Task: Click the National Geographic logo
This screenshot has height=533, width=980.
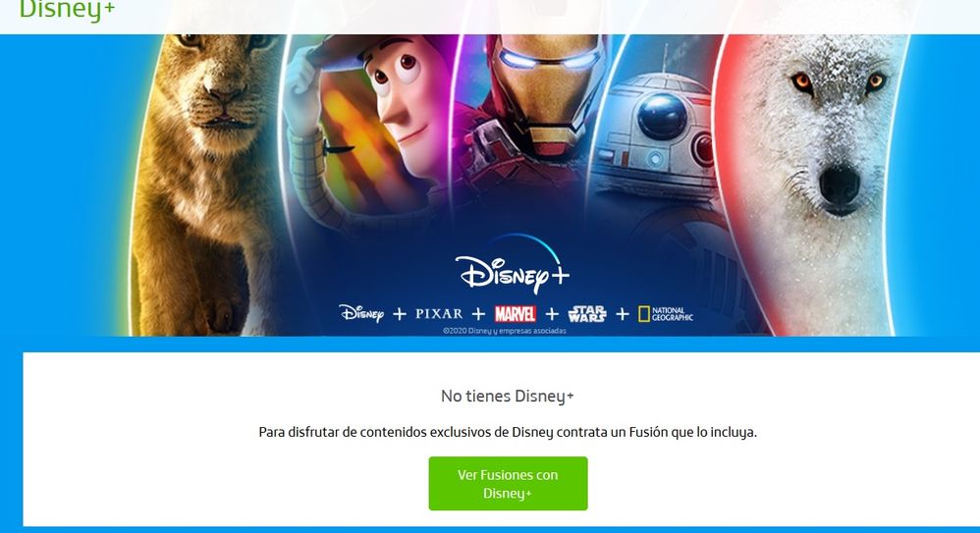Action: click(666, 314)
